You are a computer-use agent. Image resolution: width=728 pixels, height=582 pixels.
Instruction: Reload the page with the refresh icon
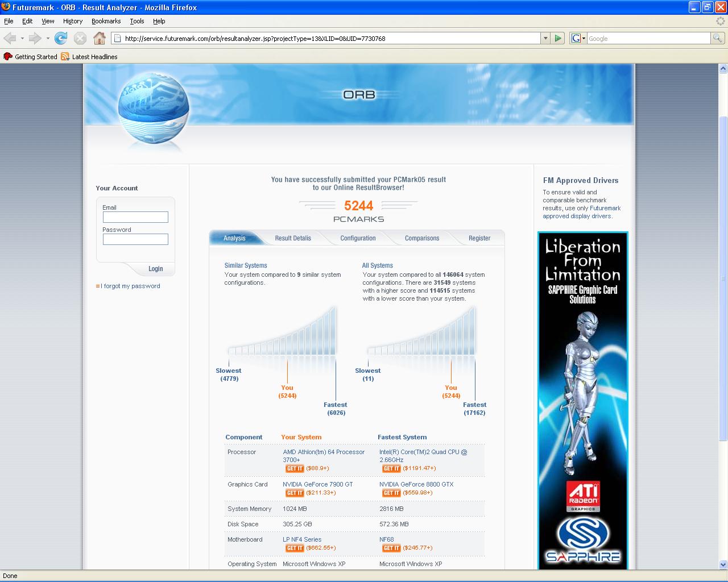click(61, 38)
